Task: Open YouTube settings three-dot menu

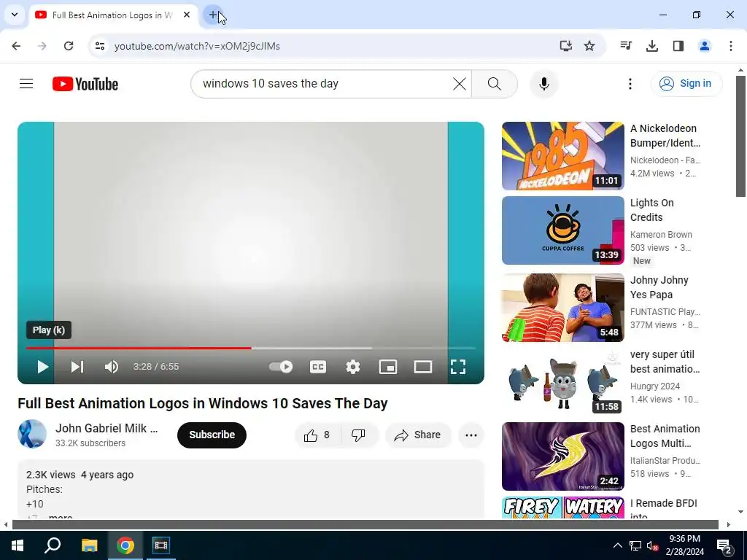Action: click(630, 84)
